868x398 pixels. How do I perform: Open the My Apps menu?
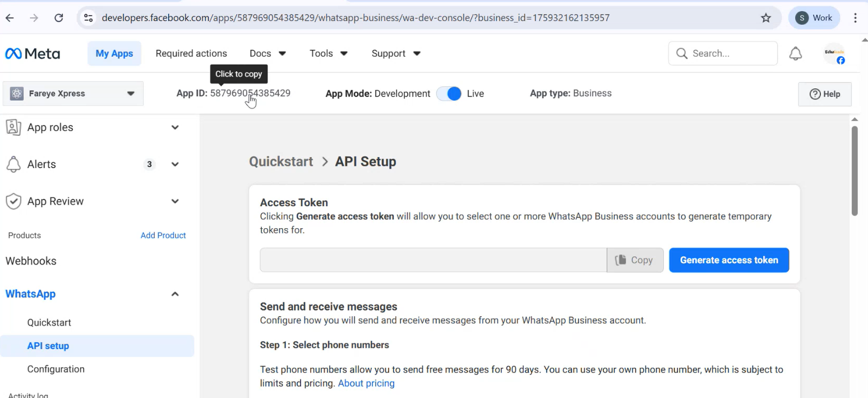114,53
